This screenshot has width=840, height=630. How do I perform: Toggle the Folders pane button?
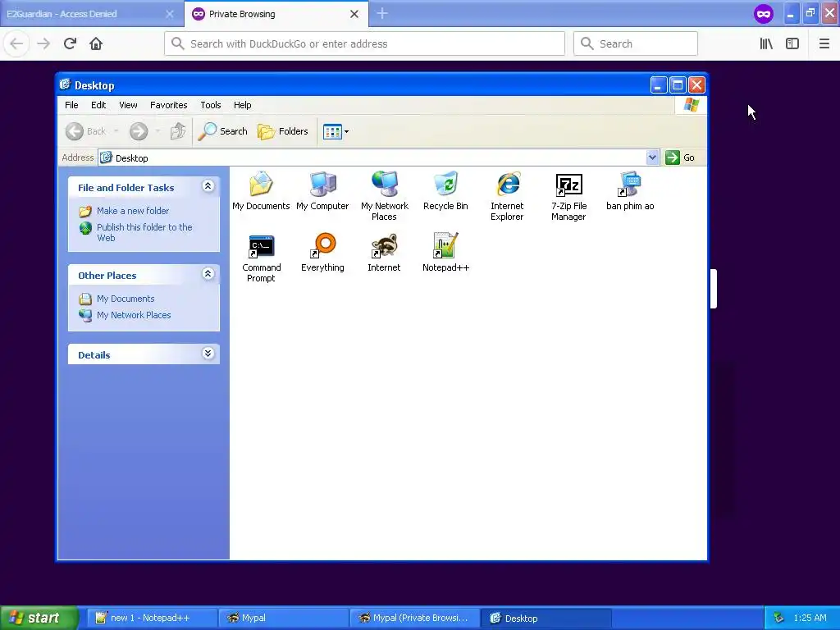point(283,131)
